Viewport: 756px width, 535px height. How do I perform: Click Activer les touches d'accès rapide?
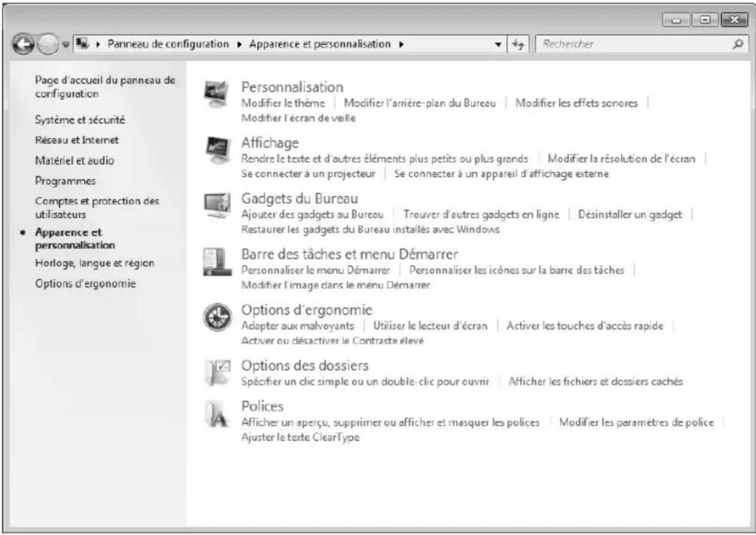[585, 326]
